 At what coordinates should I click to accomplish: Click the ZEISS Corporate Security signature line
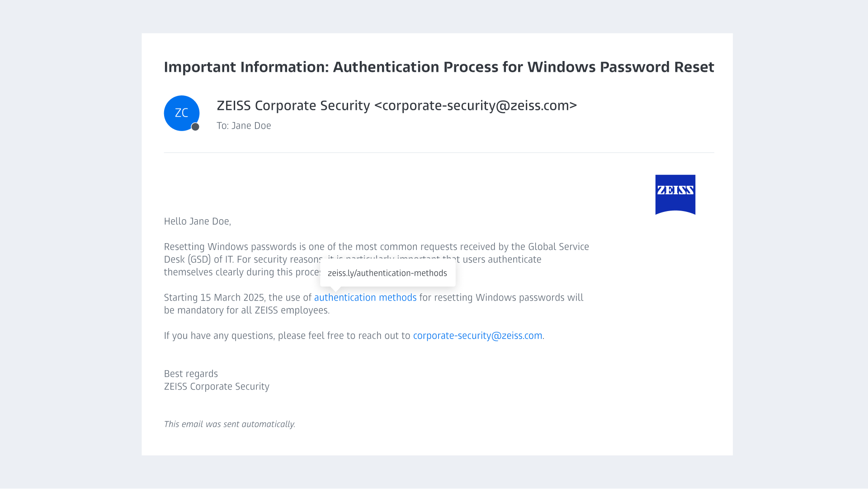pyautogui.click(x=217, y=387)
